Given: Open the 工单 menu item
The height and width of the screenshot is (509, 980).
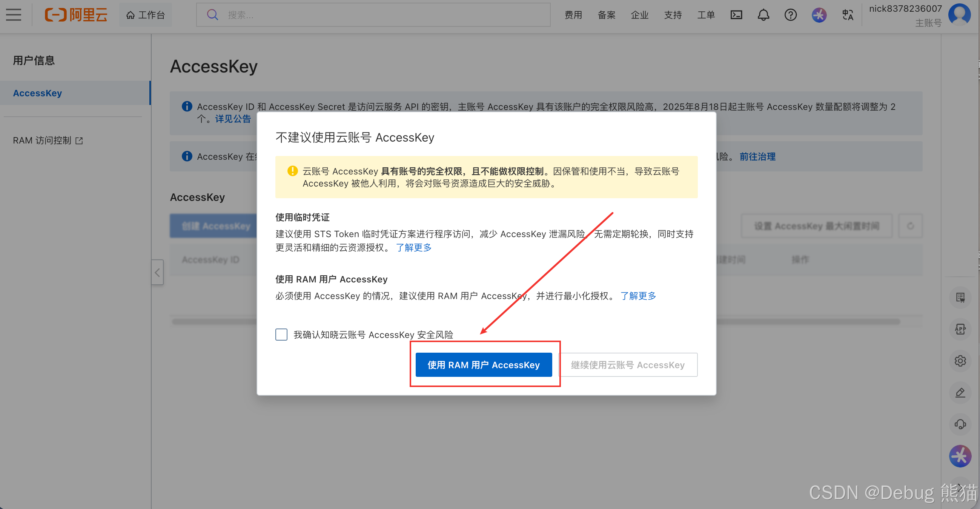Looking at the screenshot, I should [x=706, y=15].
